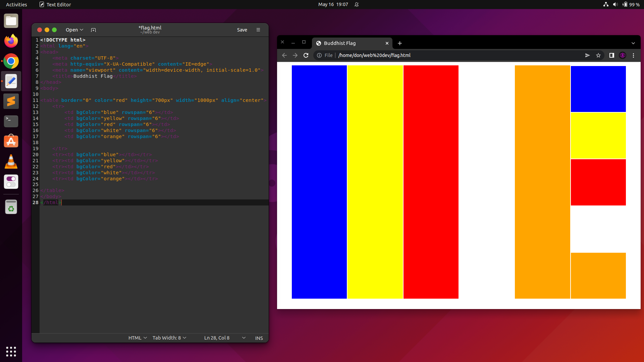
Task: Open the Terminal from the dock
Action: (x=11, y=121)
